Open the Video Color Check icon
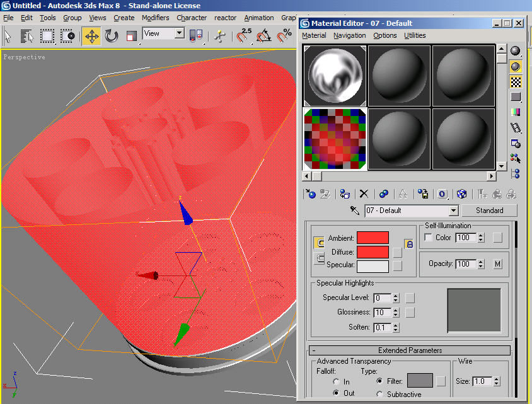This screenshot has width=532, height=404. point(516,112)
